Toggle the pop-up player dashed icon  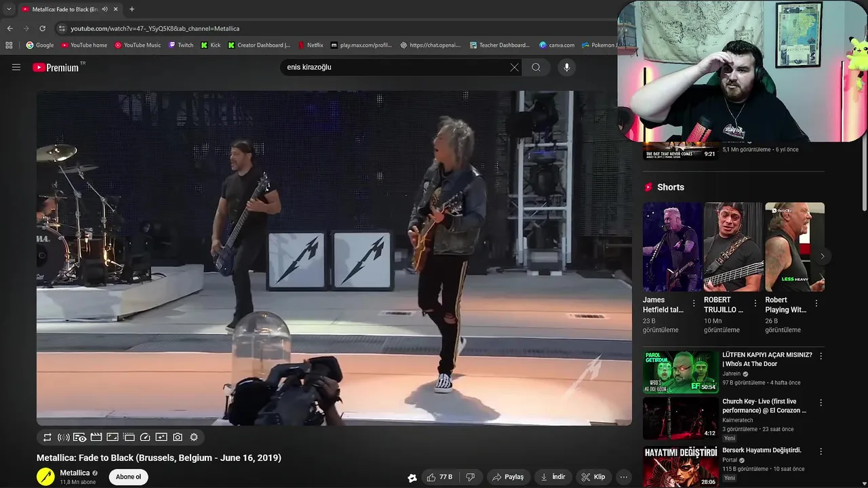coord(129,438)
